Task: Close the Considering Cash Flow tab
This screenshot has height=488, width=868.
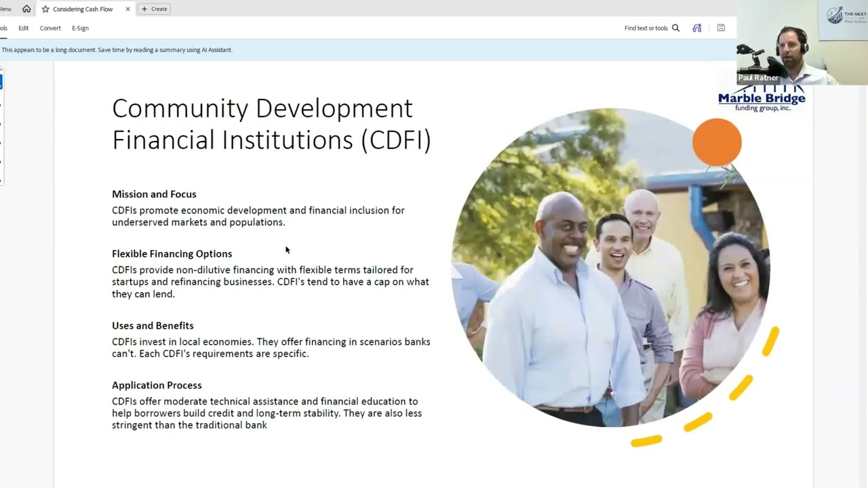Action: pyautogui.click(x=127, y=9)
